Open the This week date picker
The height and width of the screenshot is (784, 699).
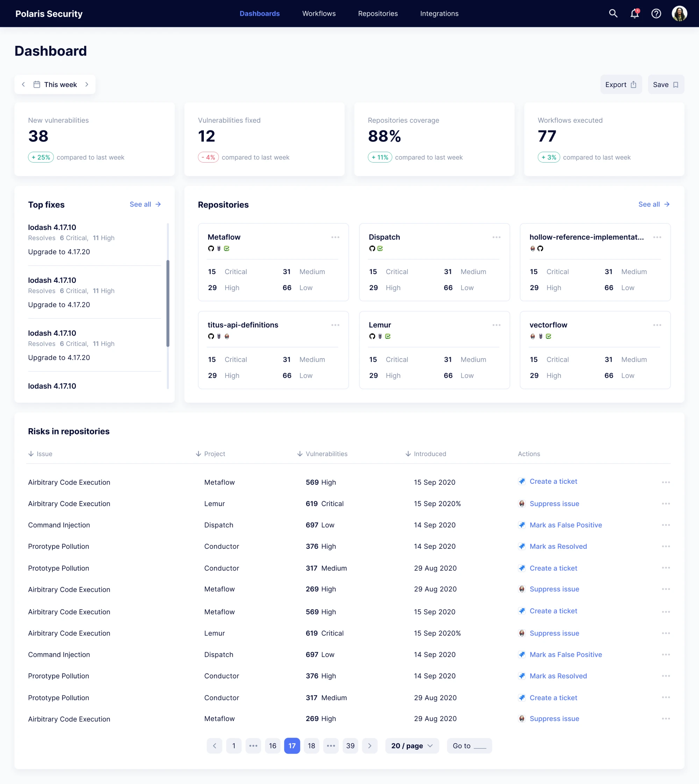55,85
